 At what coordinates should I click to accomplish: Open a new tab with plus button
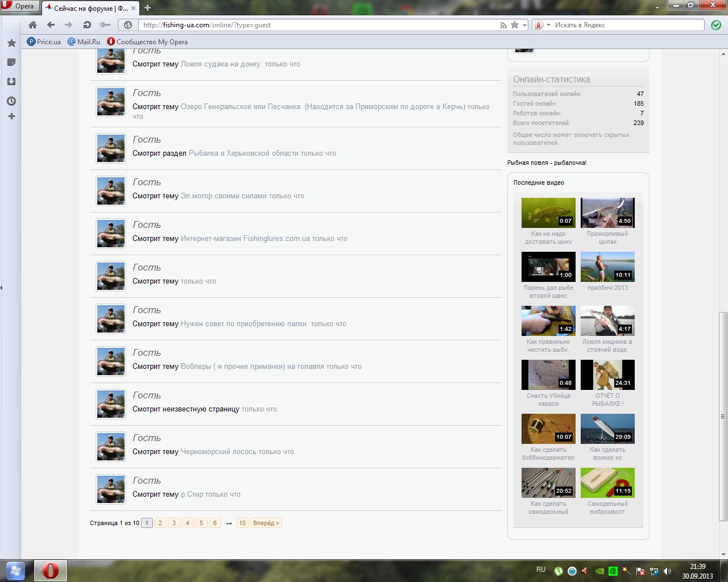point(147,8)
